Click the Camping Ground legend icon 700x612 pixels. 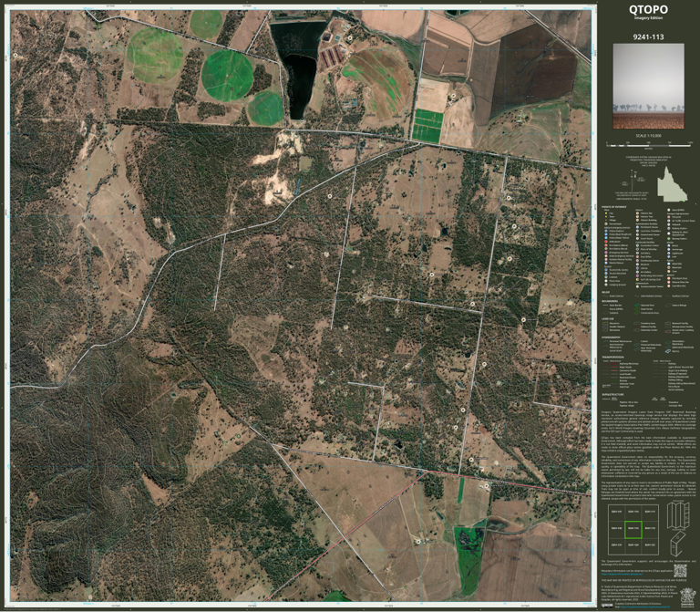pyautogui.click(x=606, y=285)
